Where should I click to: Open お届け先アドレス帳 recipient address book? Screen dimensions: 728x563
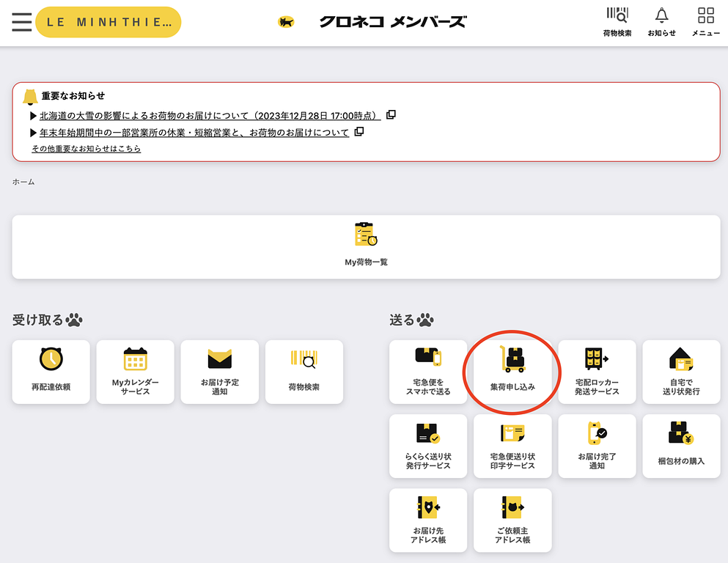pyautogui.click(x=427, y=520)
